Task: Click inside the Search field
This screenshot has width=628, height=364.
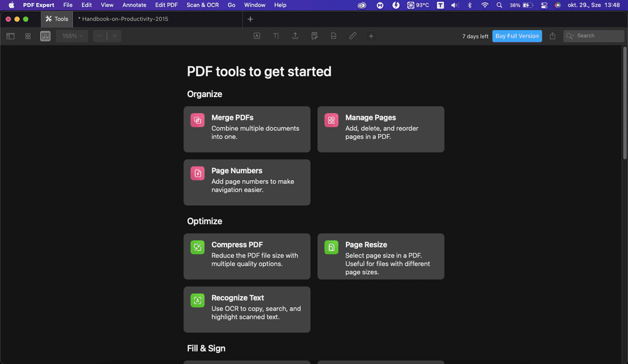Action: pyautogui.click(x=594, y=36)
